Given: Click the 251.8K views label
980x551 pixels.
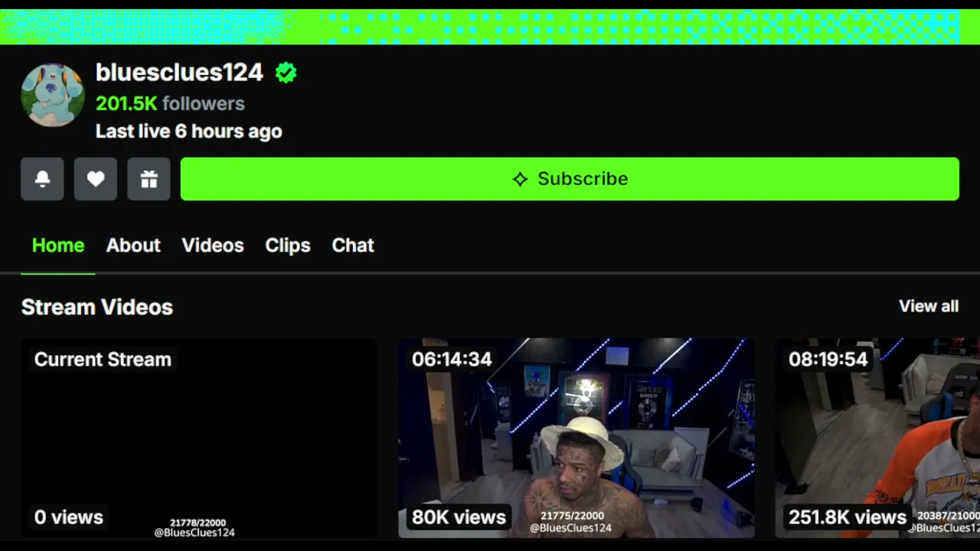Looking at the screenshot, I should 848,517.
